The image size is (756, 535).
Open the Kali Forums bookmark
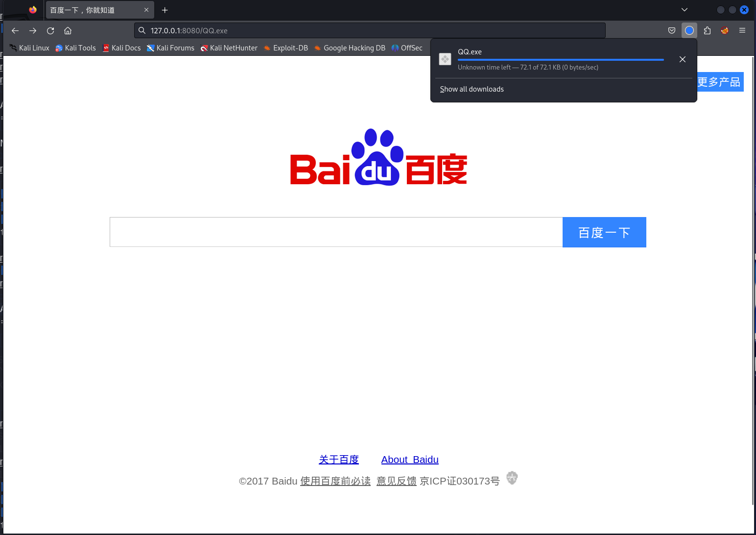(x=170, y=48)
